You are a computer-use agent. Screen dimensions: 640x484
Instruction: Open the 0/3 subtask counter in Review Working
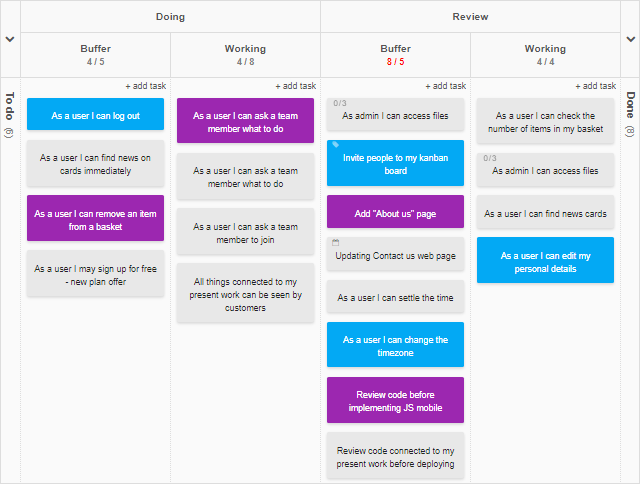(490, 158)
